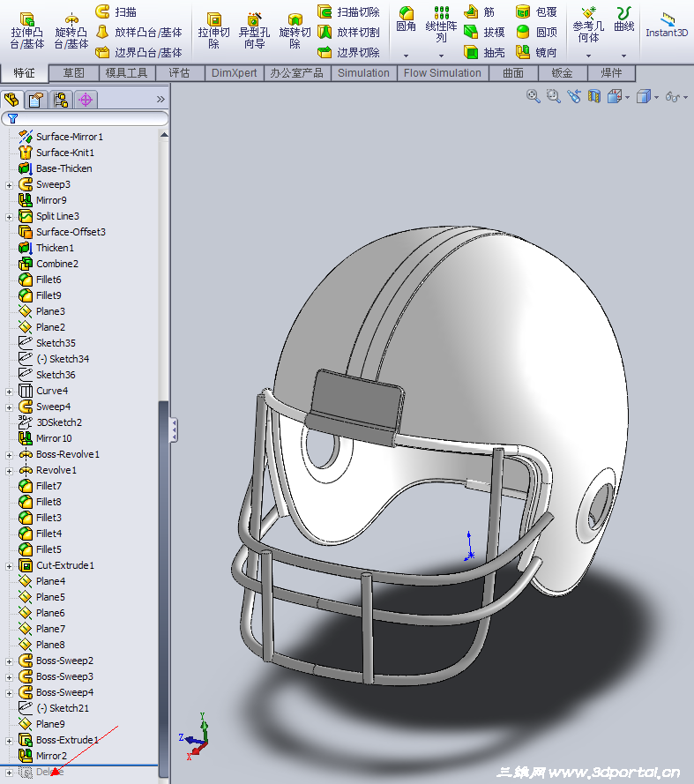The height and width of the screenshot is (784, 694).
Task: Expand the Boss-Sweep2 tree node
Action: (9, 661)
